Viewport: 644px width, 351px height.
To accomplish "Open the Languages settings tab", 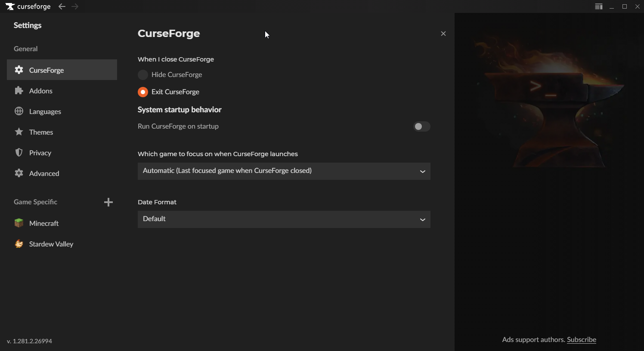I will click(62, 111).
